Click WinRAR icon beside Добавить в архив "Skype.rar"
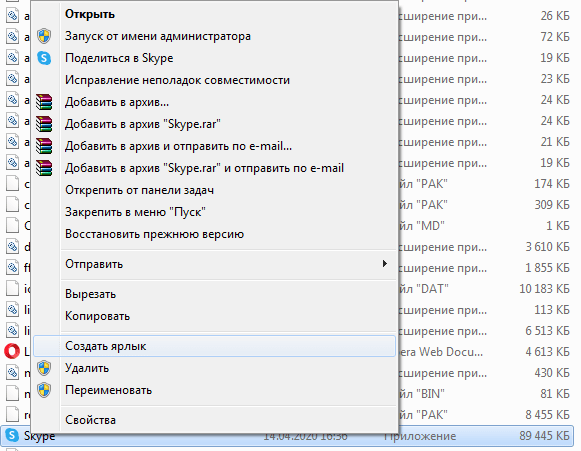581x451 pixels. click(x=44, y=124)
